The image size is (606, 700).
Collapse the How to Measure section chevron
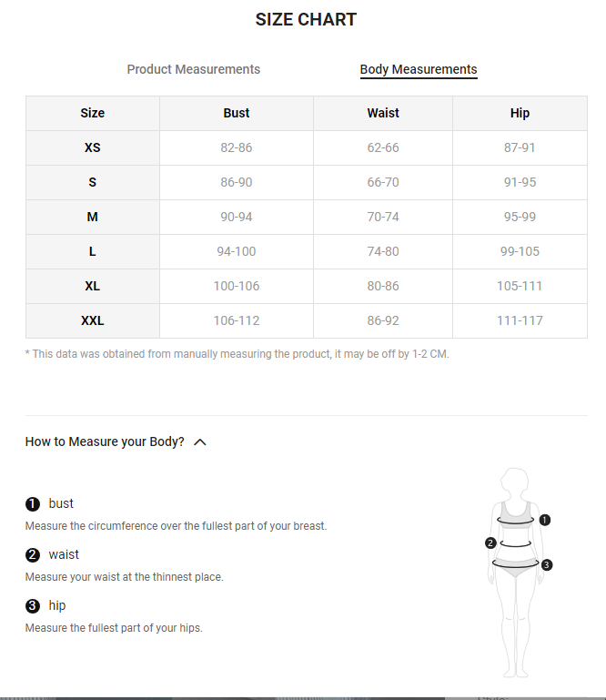(200, 442)
